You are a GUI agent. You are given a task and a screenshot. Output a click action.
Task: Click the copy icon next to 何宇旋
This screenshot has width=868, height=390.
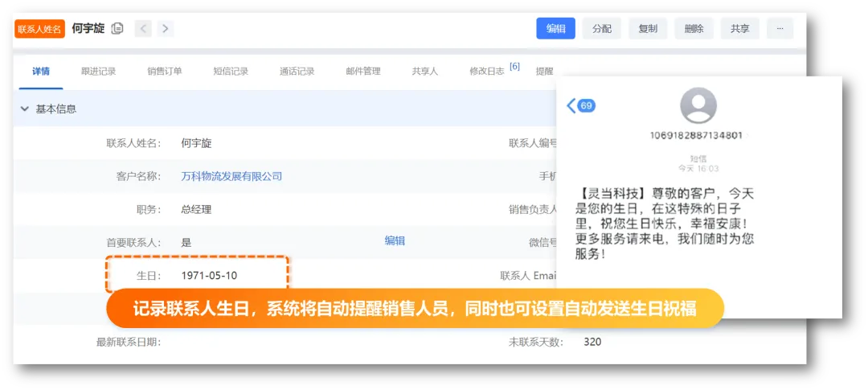pyautogui.click(x=117, y=29)
